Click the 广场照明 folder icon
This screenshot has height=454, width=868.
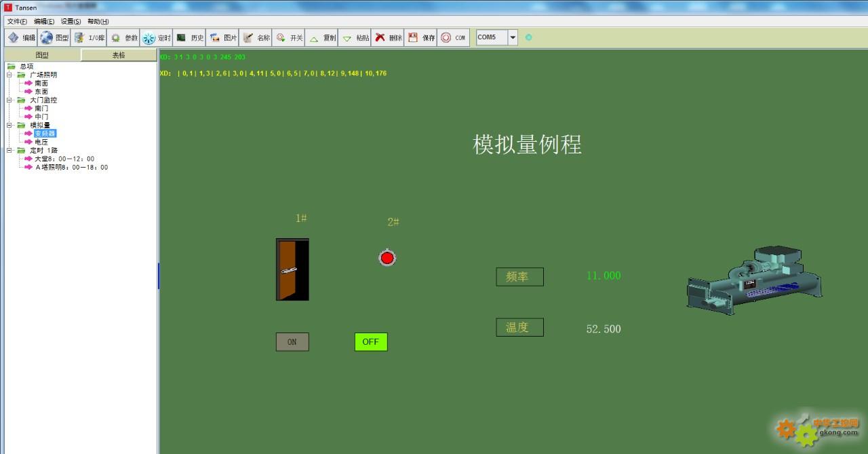tap(21, 75)
